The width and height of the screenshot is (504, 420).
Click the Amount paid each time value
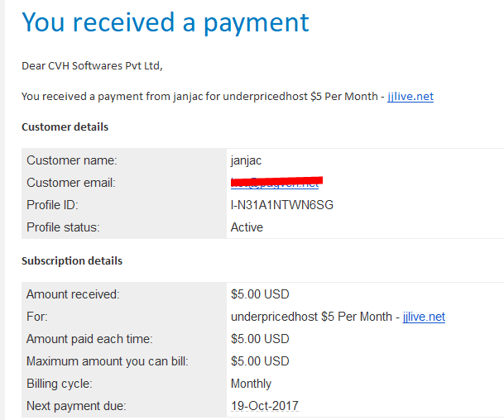(260, 339)
